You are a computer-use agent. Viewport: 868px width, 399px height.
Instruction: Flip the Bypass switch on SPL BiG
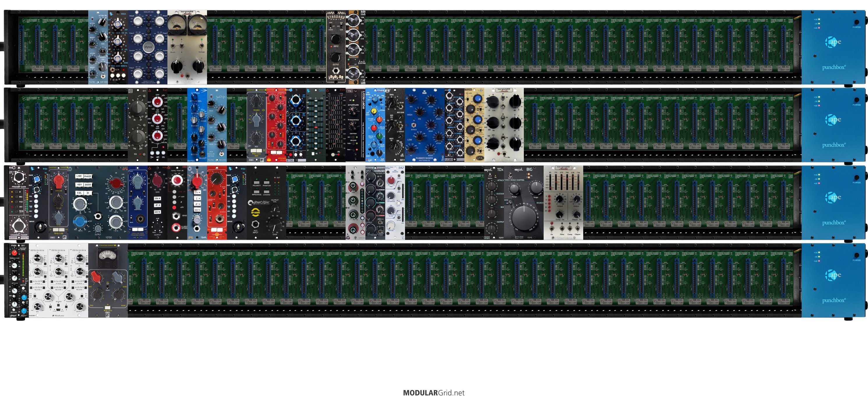[510, 175]
